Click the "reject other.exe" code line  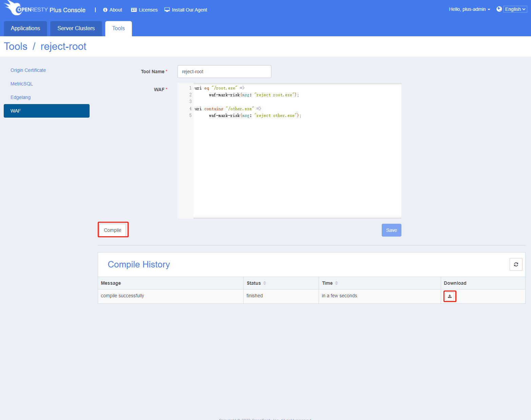coord(255,116)
